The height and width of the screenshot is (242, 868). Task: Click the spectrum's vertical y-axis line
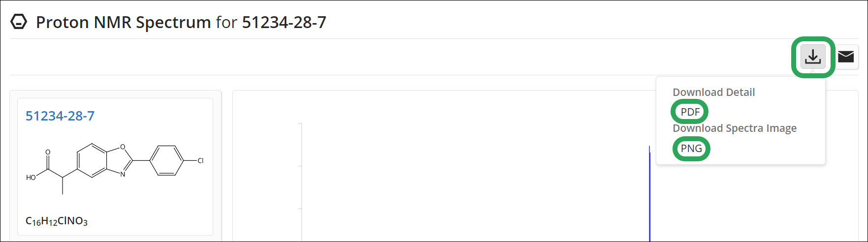coord(301,182)
